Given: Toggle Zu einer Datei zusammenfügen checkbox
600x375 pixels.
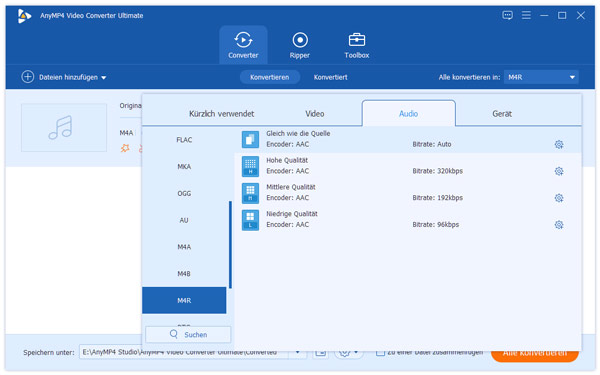Looking at the screenshot, I should pos(380,352).
